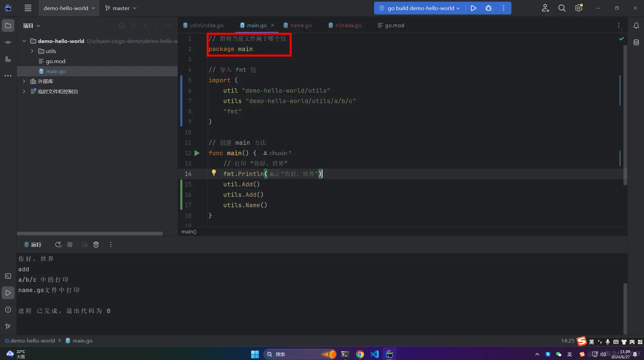644x360 pixels.
Task: Switch to go.mod tab
Action: click(391, 26)
